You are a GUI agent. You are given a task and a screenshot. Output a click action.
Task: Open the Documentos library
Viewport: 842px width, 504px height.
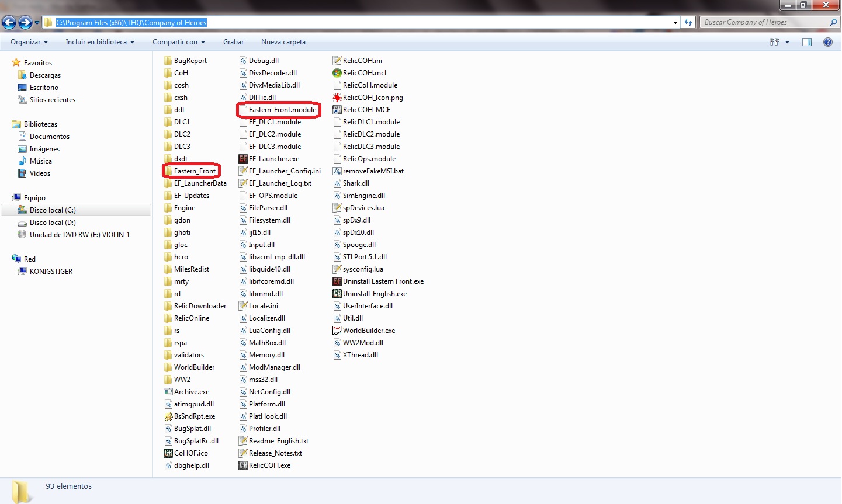[50, 137]
